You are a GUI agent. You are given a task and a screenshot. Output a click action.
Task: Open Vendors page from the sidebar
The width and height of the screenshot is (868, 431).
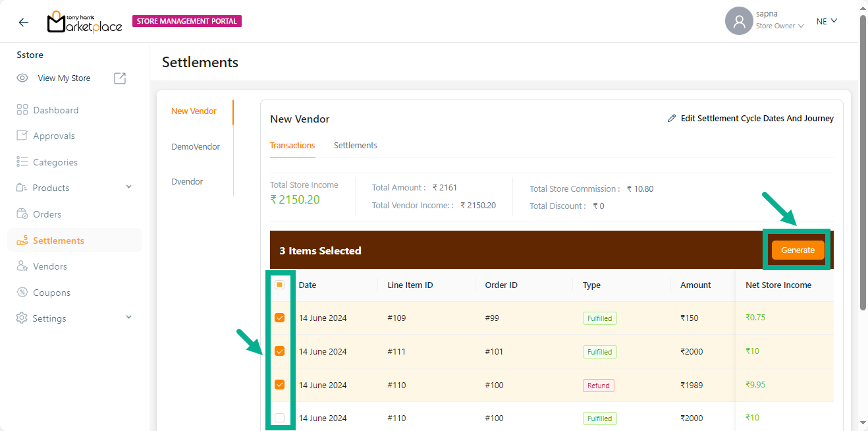50,266
